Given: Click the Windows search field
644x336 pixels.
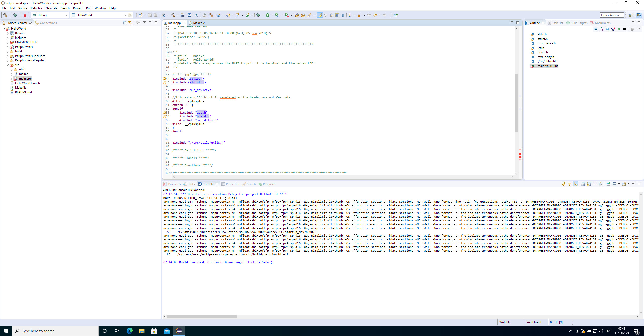Looking at the screenshot, I should (x=55, y=331).
